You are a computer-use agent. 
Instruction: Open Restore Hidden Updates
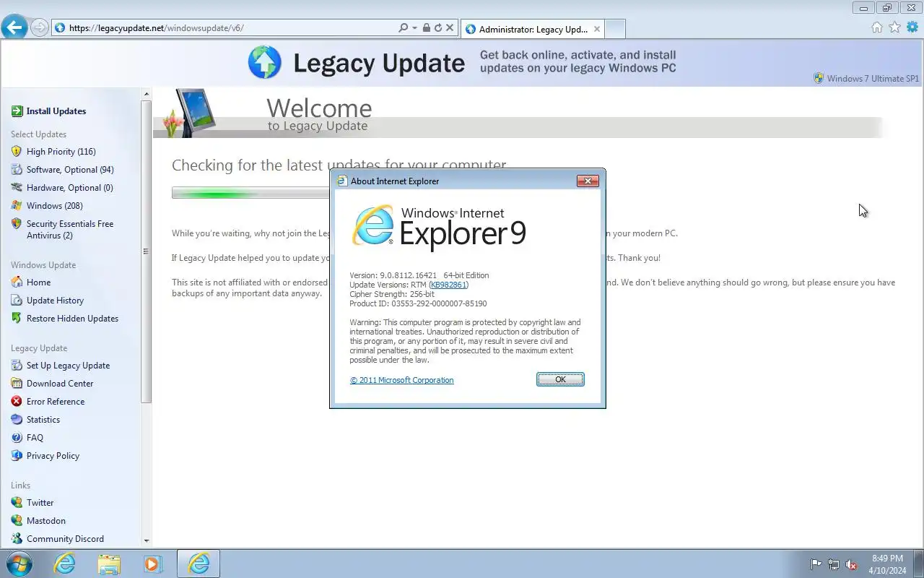coord(72,318)
